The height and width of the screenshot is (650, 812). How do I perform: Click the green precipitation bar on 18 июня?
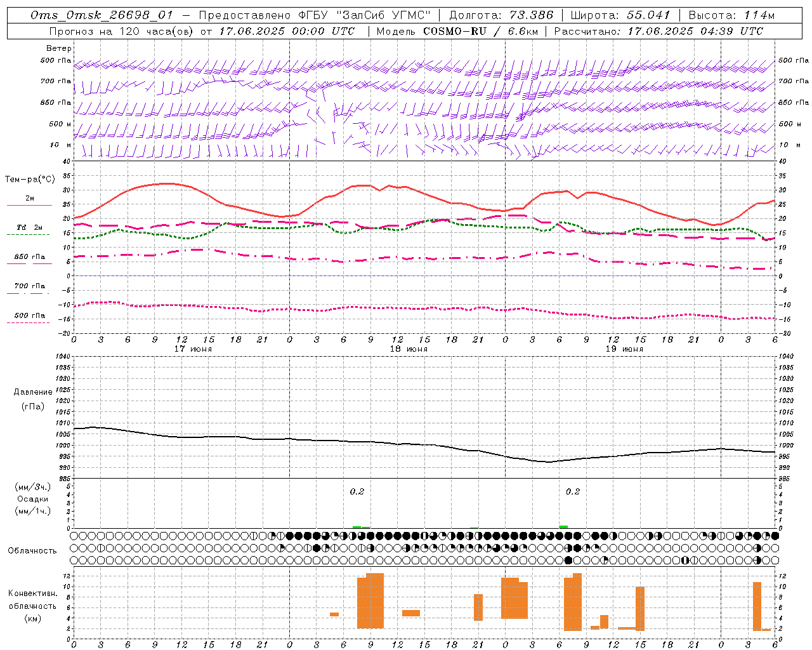click(x=361, y=527)
